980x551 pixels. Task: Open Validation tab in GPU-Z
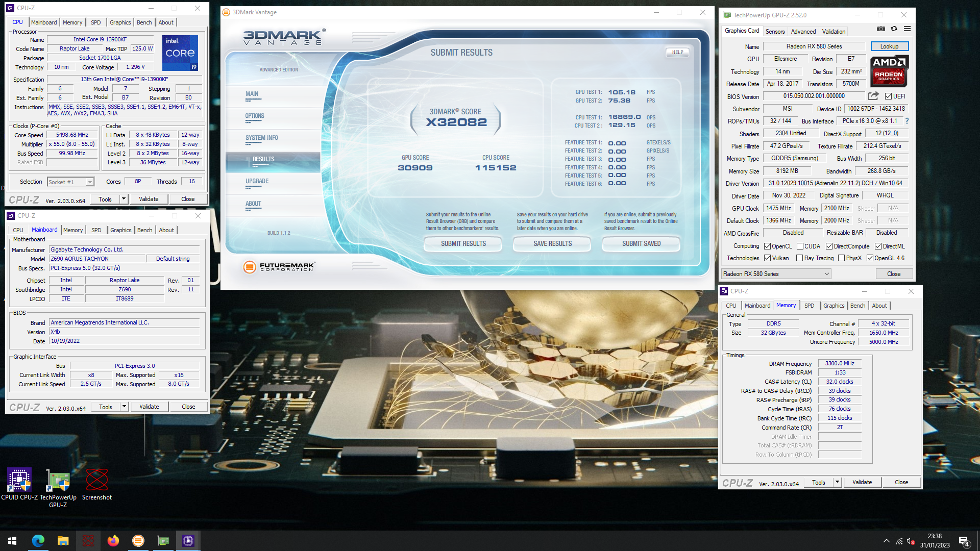pos(834,31)
